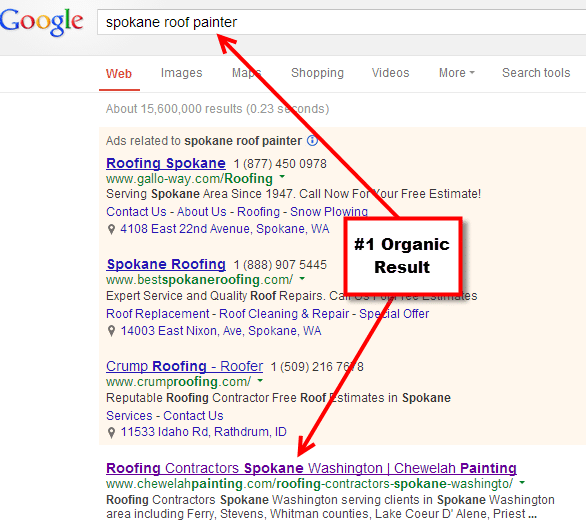
Task: Click phone number 1 (877) 450 0978
Action: tap(280, 164)
